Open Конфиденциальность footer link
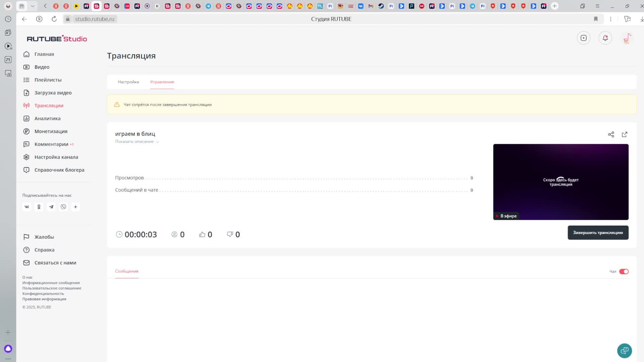Viewport: 644px width, 362px height. pyautogui.click(x=43, y=294)
